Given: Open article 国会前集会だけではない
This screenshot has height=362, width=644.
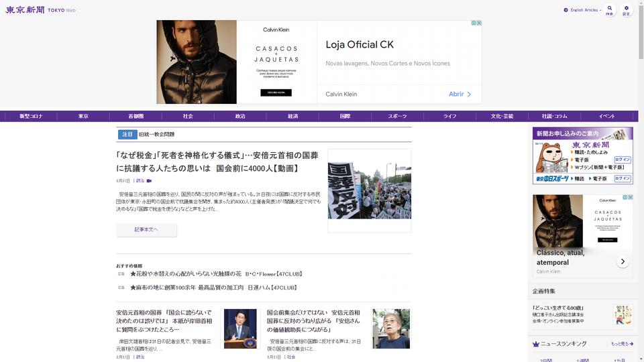Looking at the screenshot, I should [314, 321].
